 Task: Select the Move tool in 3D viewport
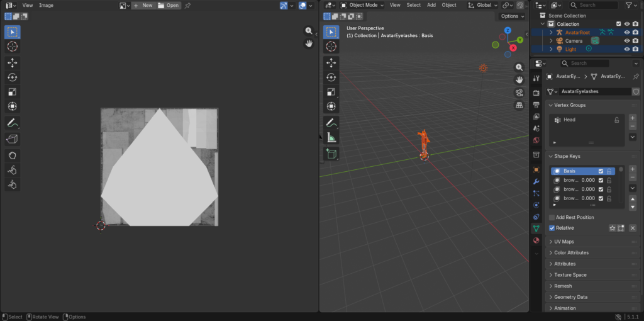point(331,63)
